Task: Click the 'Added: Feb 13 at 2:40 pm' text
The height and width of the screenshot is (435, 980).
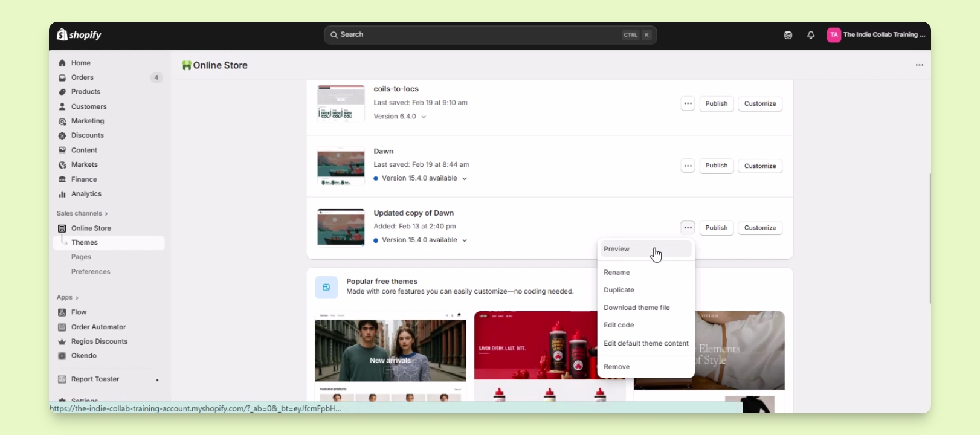Action: click(x=414, y=227)
